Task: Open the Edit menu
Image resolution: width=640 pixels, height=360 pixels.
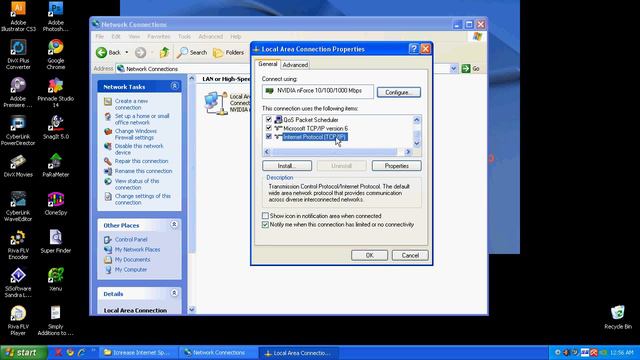Action: (x=116, y=36)
